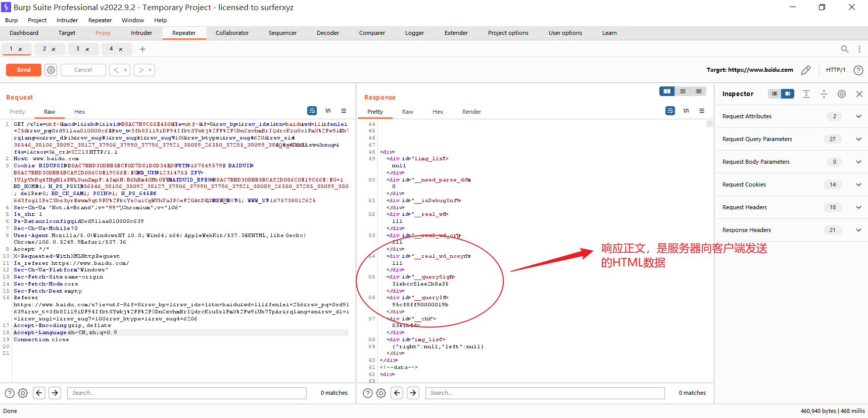Toggle non-printable characters in response (\n)
The image size is (868, 418).
click(686, 111)
